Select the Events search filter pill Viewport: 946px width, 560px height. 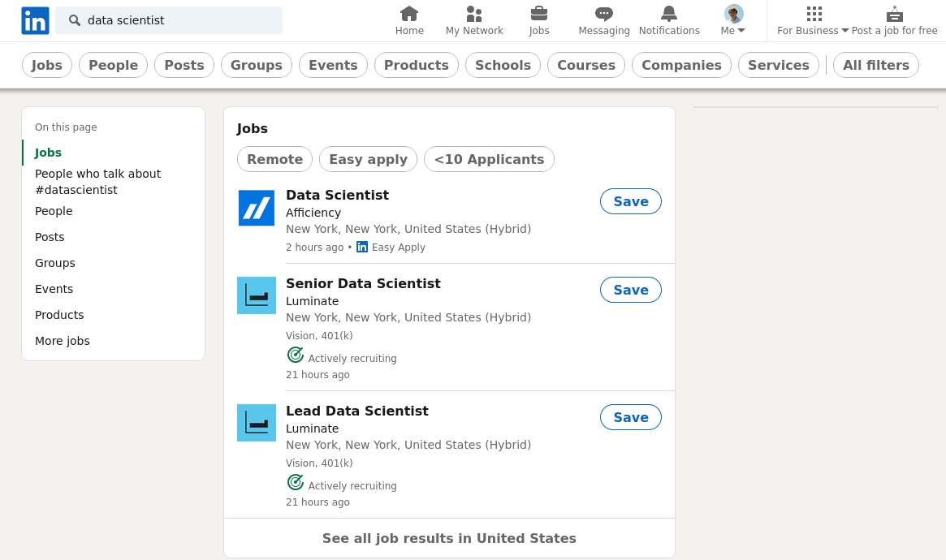333,65
